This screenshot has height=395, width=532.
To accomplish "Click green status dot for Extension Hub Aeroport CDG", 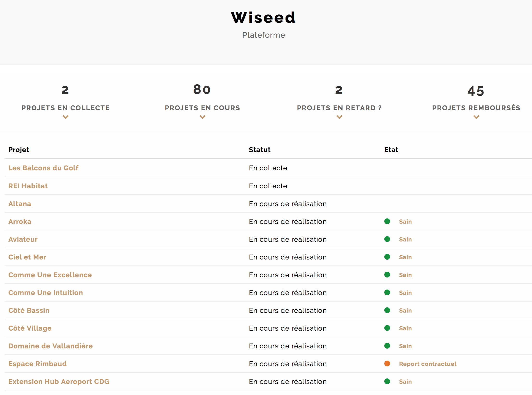I will 387,381.
